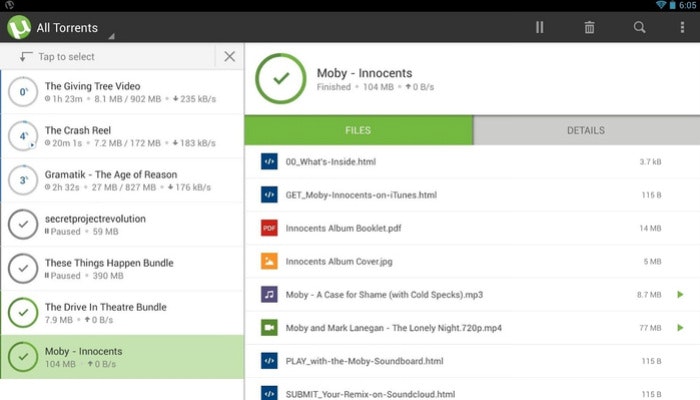Select Gramatik progress circle
This screenshot has height=400, width=700.
click(x=23, y=180)
